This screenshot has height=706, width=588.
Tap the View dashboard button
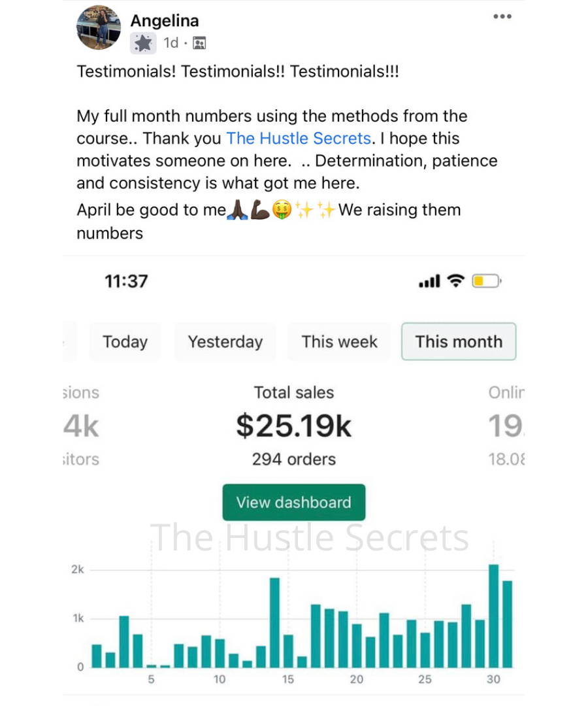(294, 502)
